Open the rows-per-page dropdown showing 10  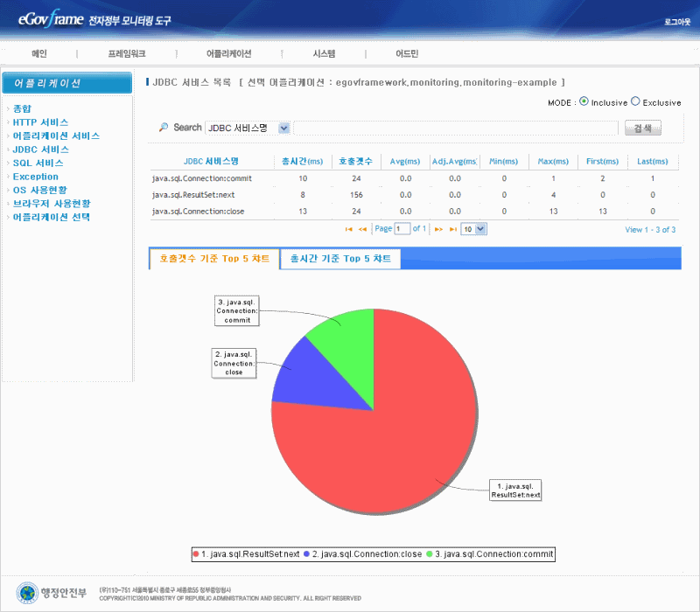pos(473,229)
